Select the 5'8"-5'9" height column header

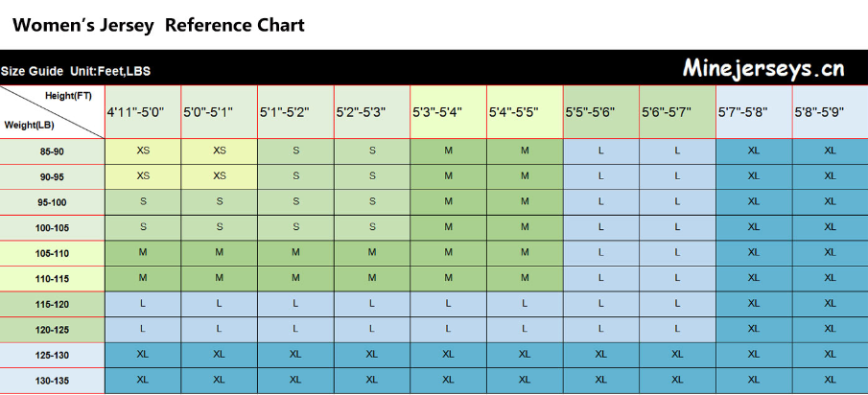pos(831,112)
